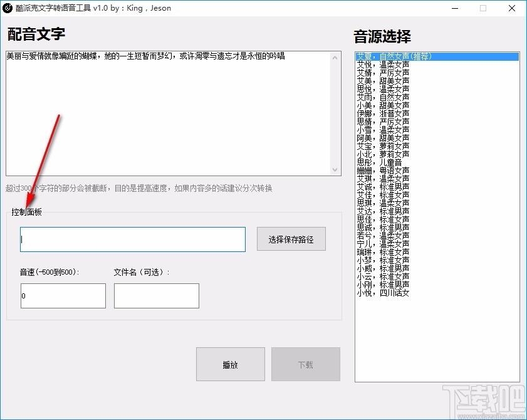The image size is (527, 420).
Task: Select voice 宁儿，温柔女声
Action: point(437,244)
